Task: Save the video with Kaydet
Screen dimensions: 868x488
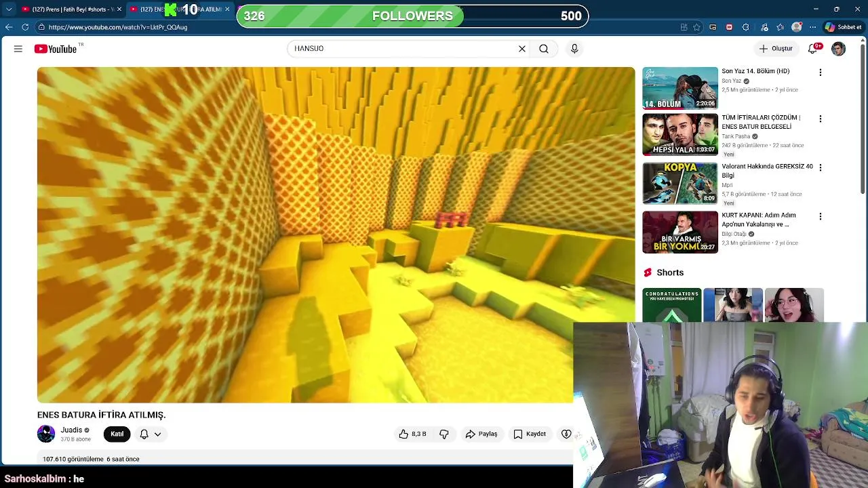Action: (530, 434)
